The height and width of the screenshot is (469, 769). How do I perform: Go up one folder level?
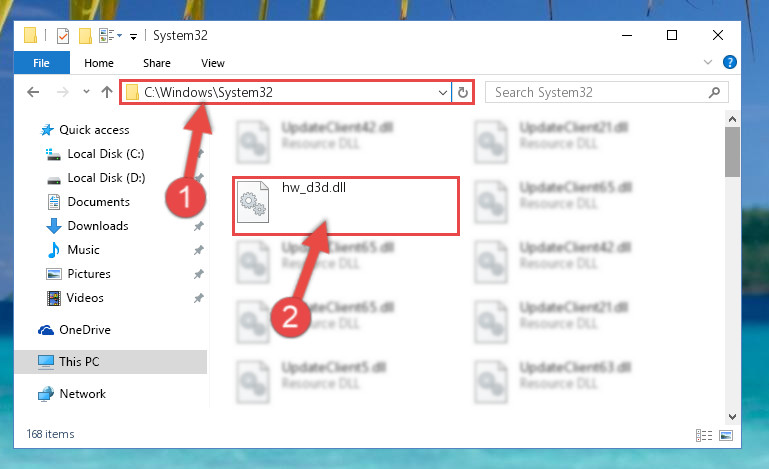[107, 92]
